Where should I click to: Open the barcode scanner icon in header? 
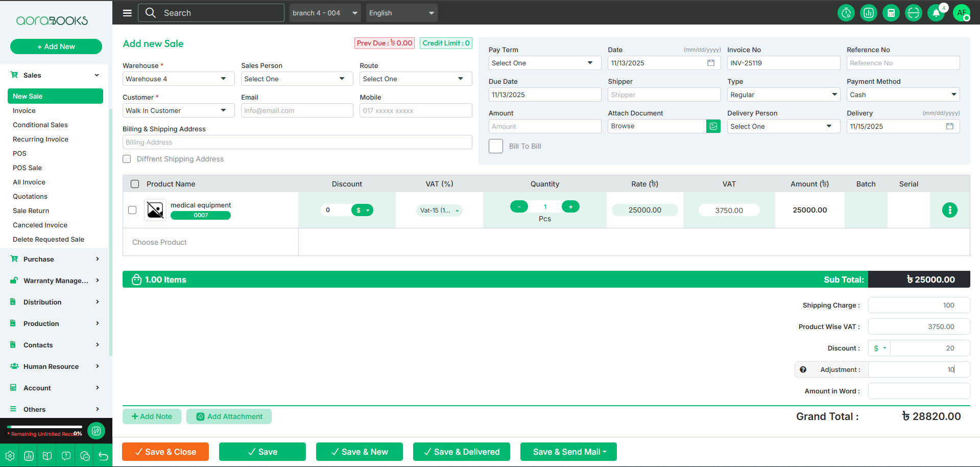tap(913, 13)
